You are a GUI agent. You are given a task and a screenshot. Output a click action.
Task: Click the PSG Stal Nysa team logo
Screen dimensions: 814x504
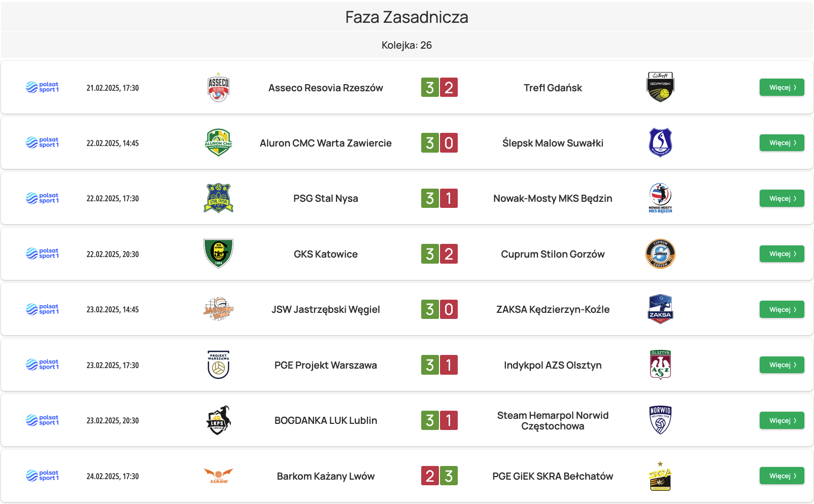coord(218,198)
